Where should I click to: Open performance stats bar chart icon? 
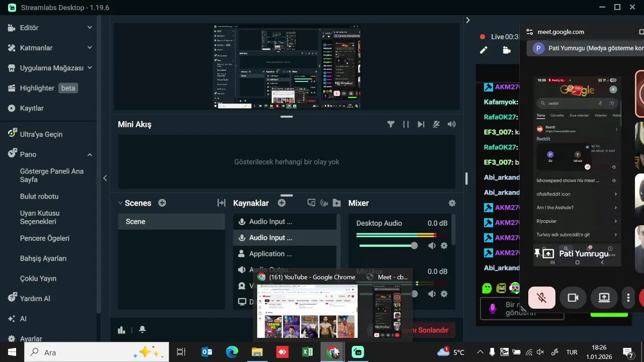click(x=121, y=330)
